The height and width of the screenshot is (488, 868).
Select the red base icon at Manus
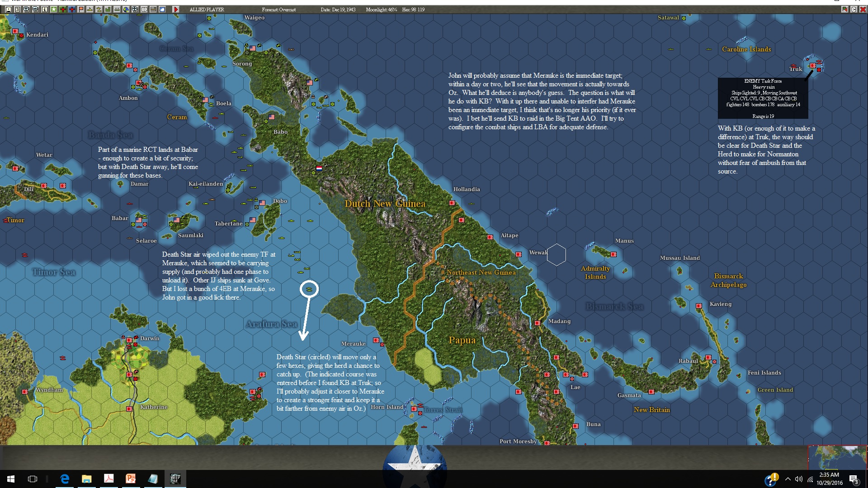(x=613, y=254)
